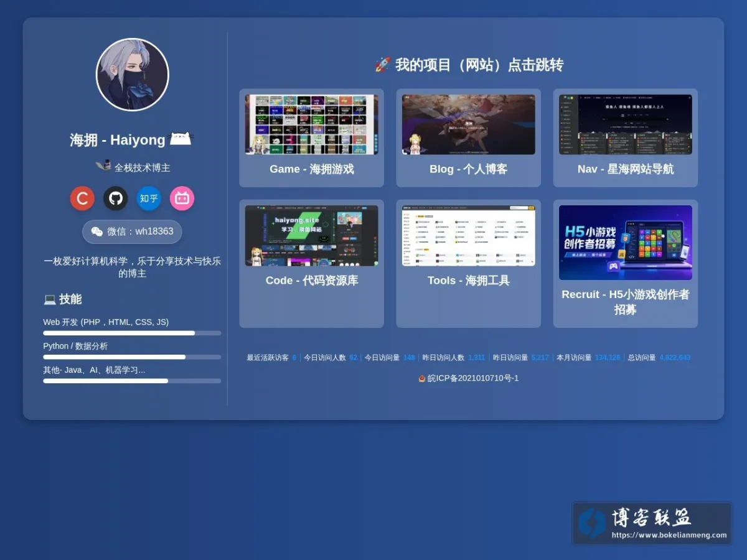
Task: Click the Python / 数据分析 progress bar
Action: pyautogui.click(x=132, y=357)
